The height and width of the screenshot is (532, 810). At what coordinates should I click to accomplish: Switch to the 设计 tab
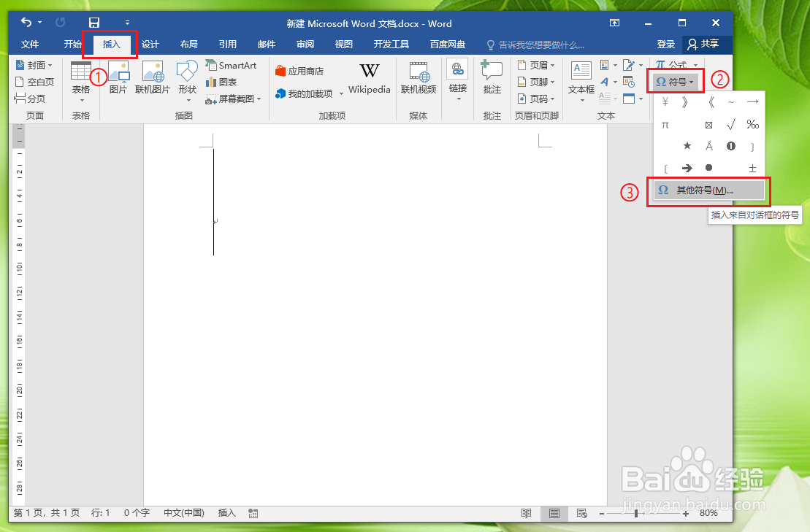pyautogui.click(x=150, y=45)
